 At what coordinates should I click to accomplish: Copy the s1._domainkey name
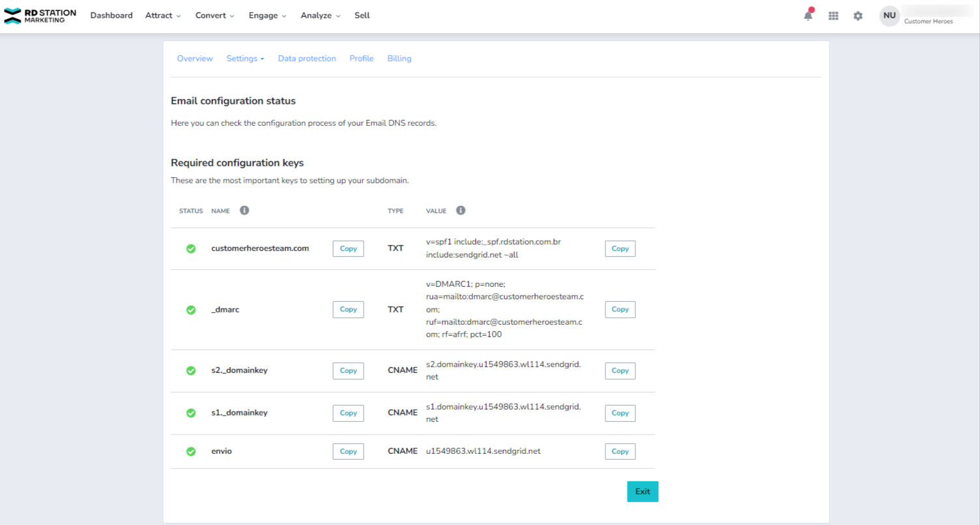tap(349, 413)
